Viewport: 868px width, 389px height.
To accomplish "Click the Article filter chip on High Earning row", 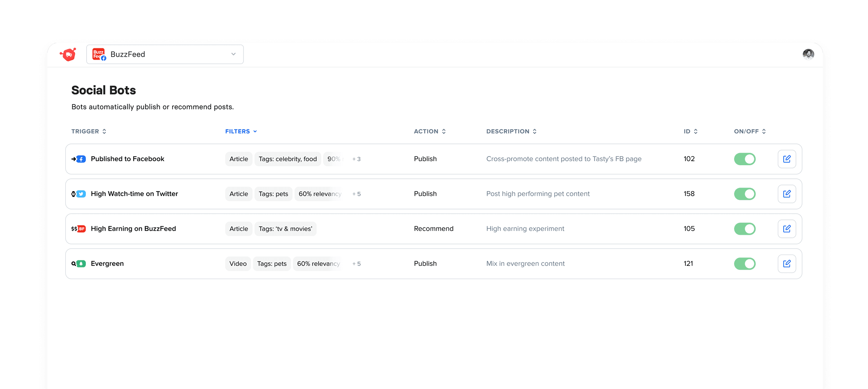I will click(238, 229).
